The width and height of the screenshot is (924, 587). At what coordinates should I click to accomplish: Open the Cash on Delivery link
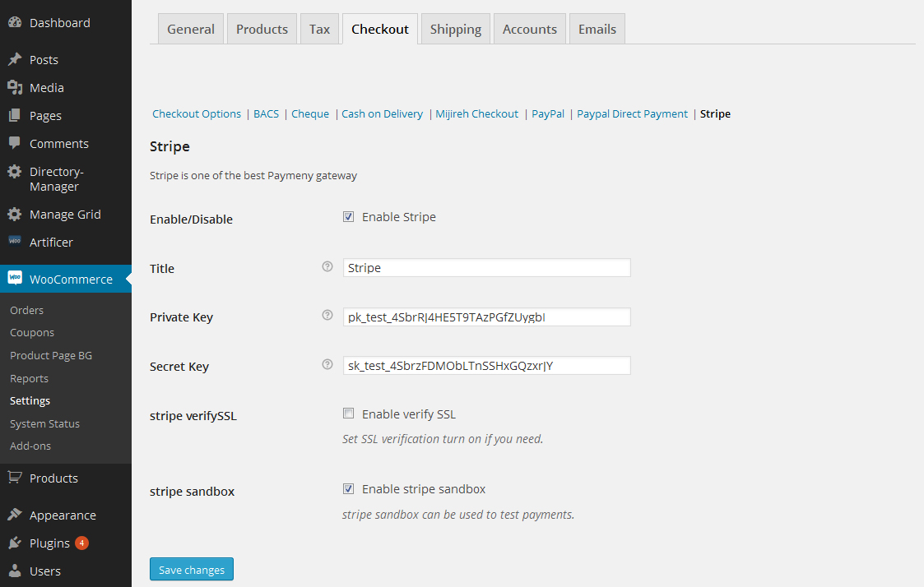point(383,113)
